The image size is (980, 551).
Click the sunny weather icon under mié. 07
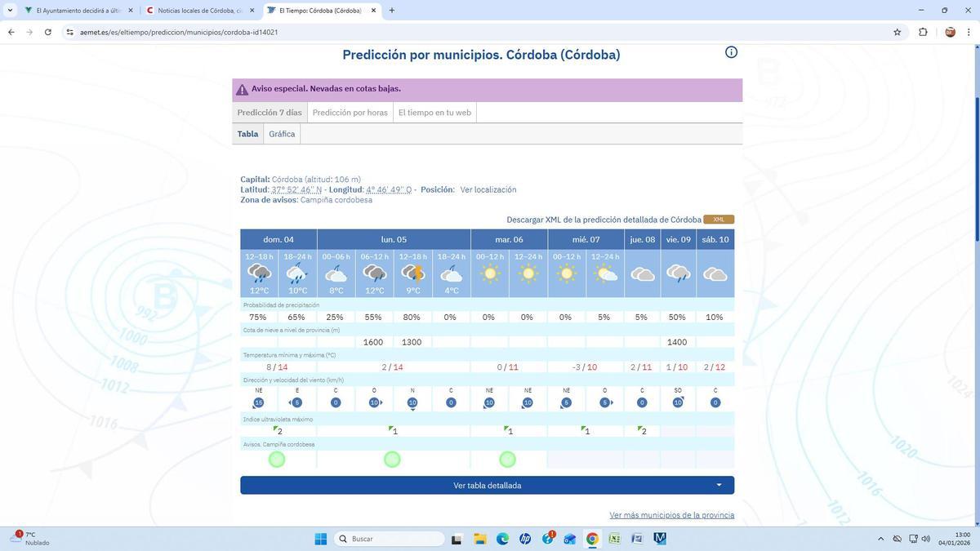click(567, 275)
